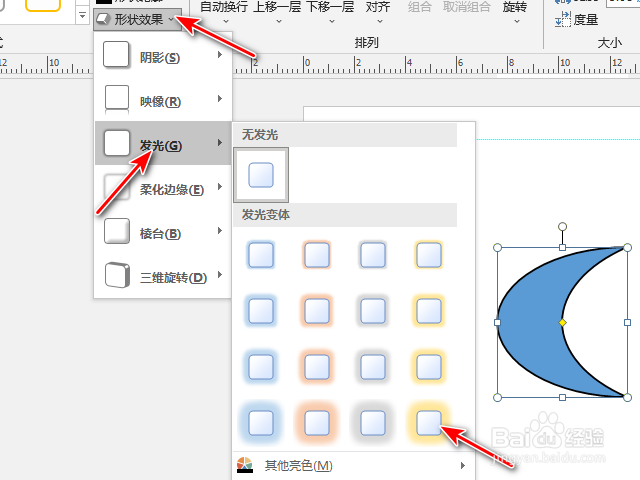640x480 pixels.
Task: Apply largest orange glow in bottom row
Action: [x=317, y=423]
